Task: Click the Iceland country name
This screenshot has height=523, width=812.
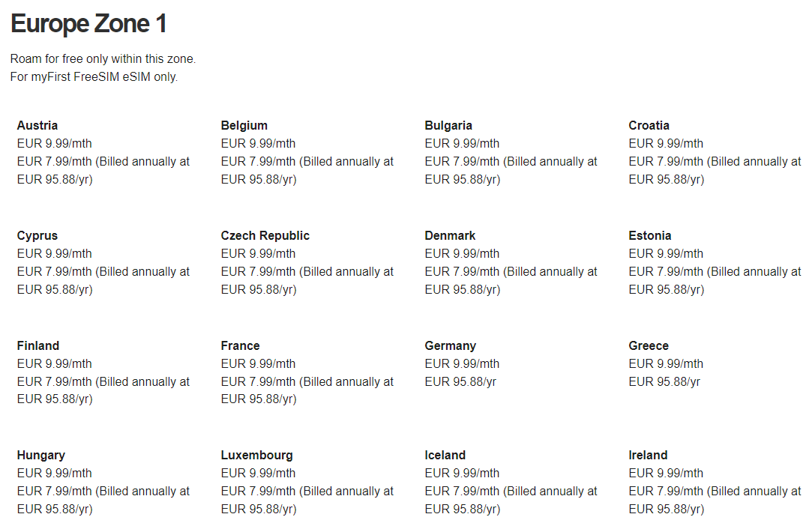Action: coord(445,455)
